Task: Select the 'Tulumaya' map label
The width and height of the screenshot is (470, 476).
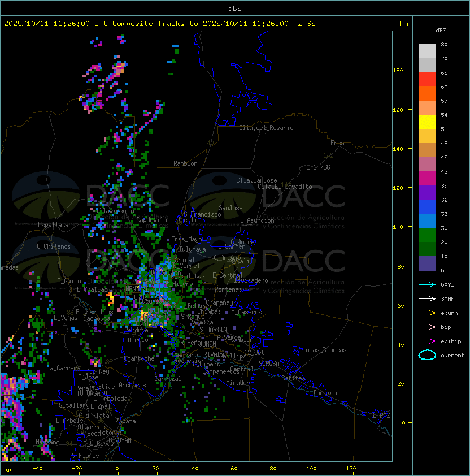Action: (193, 249)
